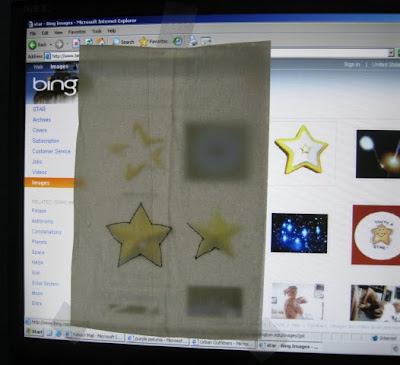
Task: Open the Videos sidebar link
Action: pos(39,172)
